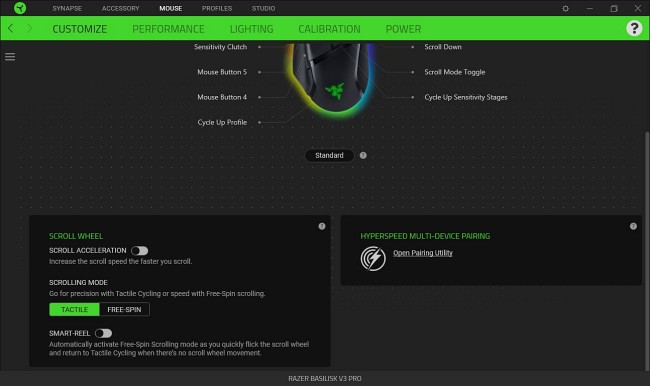Select the Sensitivity Clutch button assignment
The width and height of the screenshot is (650, 386).
tap(221, 47)
